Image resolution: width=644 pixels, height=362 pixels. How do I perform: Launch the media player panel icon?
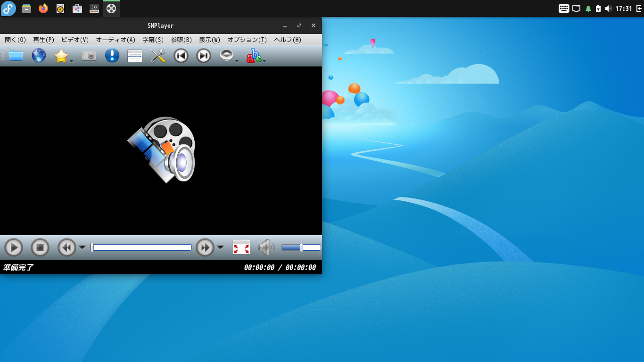[94, 8]
